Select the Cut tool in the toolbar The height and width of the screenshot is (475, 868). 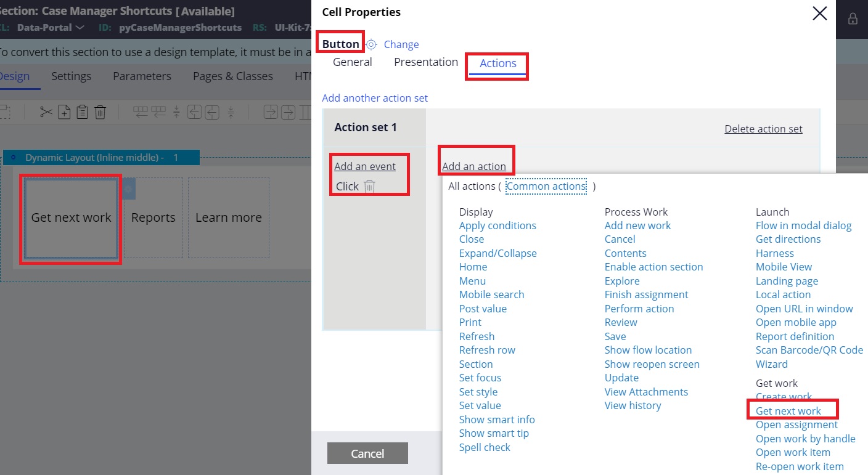pos(46,112)
